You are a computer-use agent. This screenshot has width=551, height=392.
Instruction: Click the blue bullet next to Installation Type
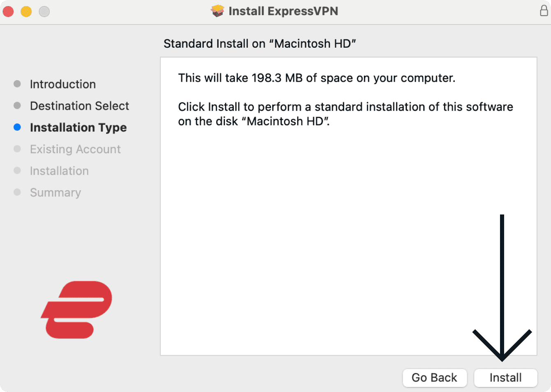(17, 127)
